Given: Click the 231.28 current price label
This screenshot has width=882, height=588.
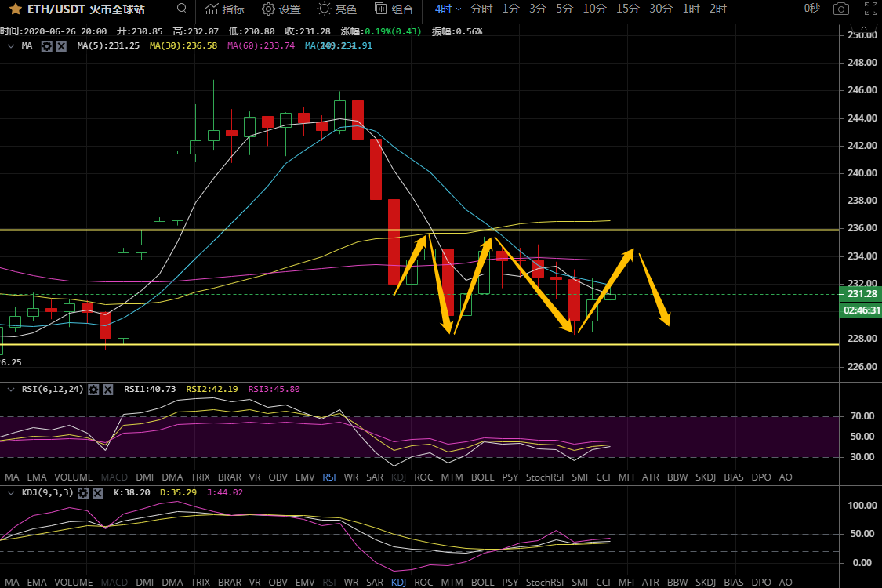Looking at the screenshot, I should [x=860, y=294].
